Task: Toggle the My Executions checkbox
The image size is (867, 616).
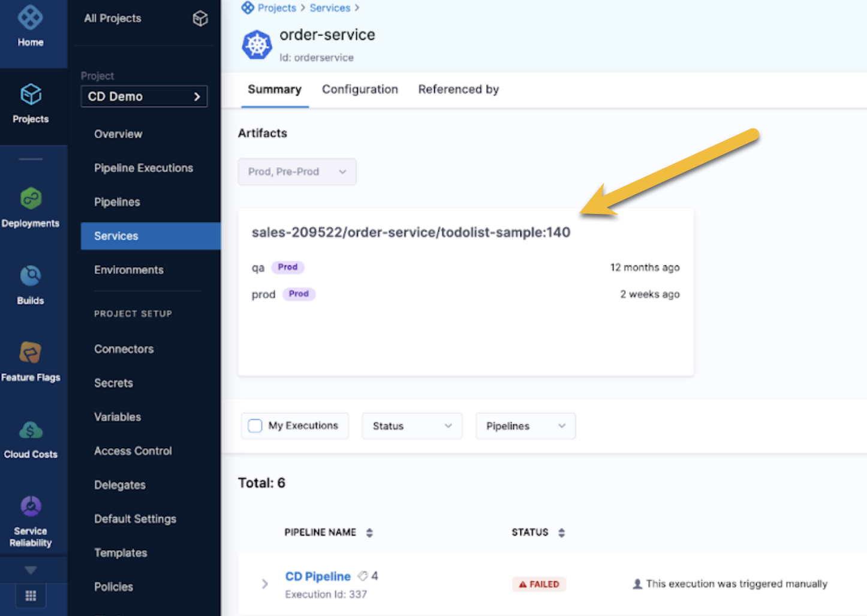Action: click(255, 426)
